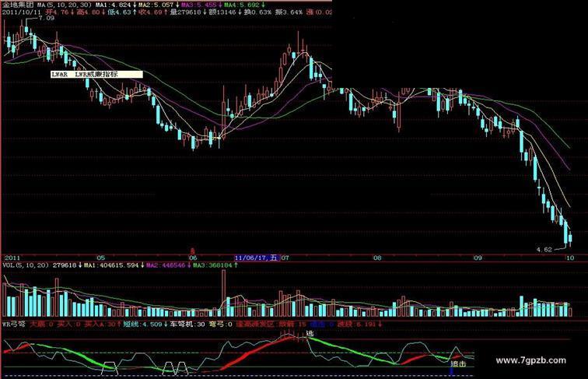Screen dimensions: 588x379
Task: Click the 09 month label on axis
Action: [x=477, y=258]
